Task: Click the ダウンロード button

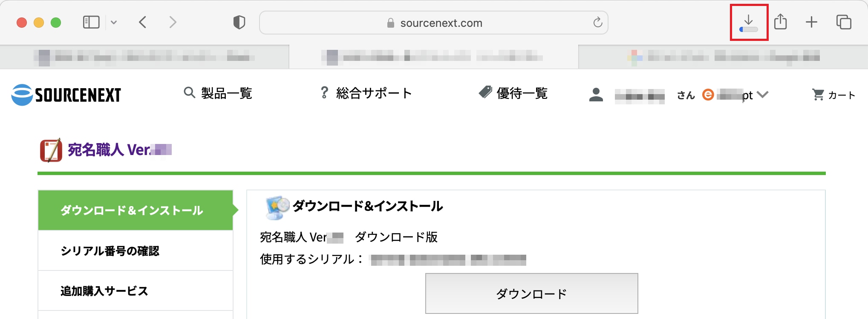Action: [x=531, y=293]
